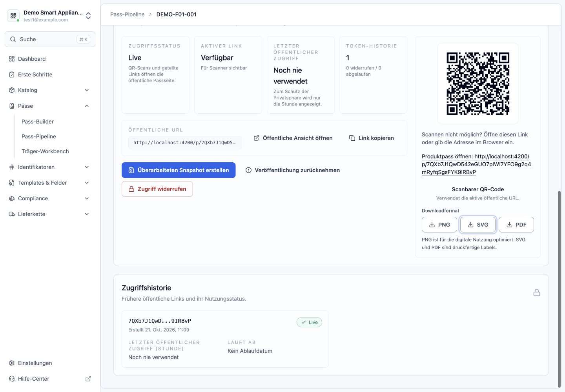Expand the Compliance chevron

(87, 198)
